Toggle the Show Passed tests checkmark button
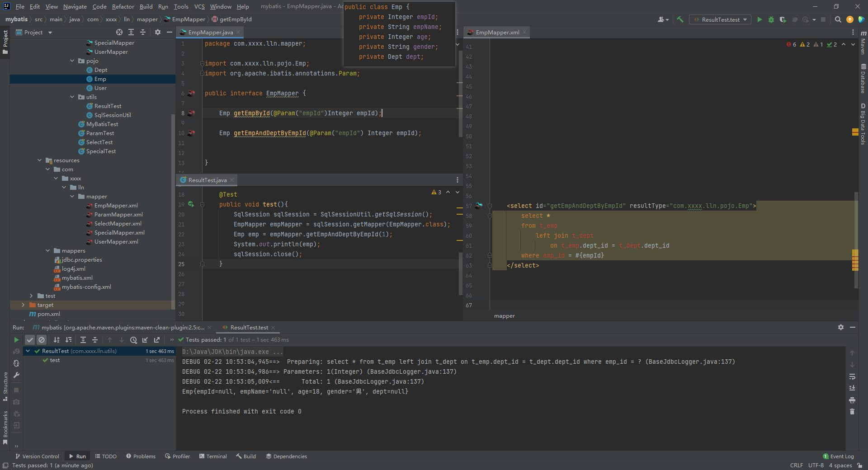 point(30,340)
